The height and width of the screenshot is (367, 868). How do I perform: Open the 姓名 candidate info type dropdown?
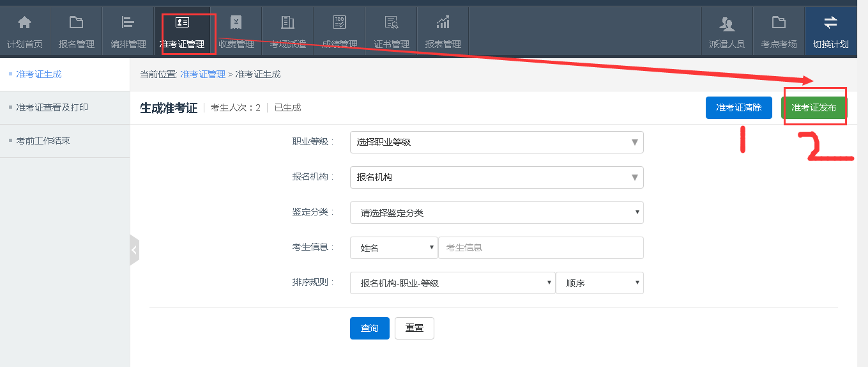(x=394, y=247)
